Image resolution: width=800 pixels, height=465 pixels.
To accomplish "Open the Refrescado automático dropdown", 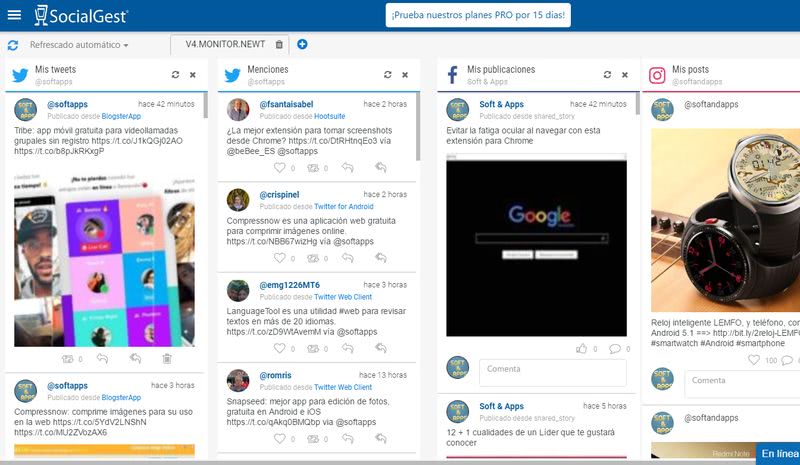I will 79,45.
